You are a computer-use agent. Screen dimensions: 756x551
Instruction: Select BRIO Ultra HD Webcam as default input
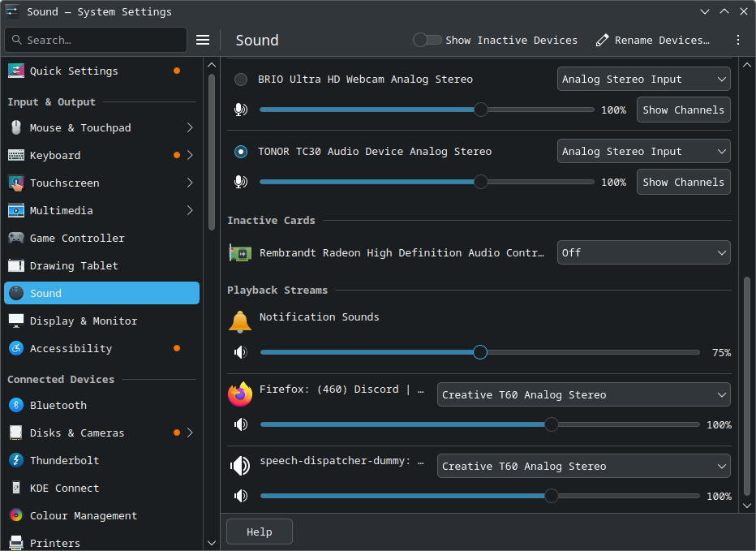tap(241, 80)
